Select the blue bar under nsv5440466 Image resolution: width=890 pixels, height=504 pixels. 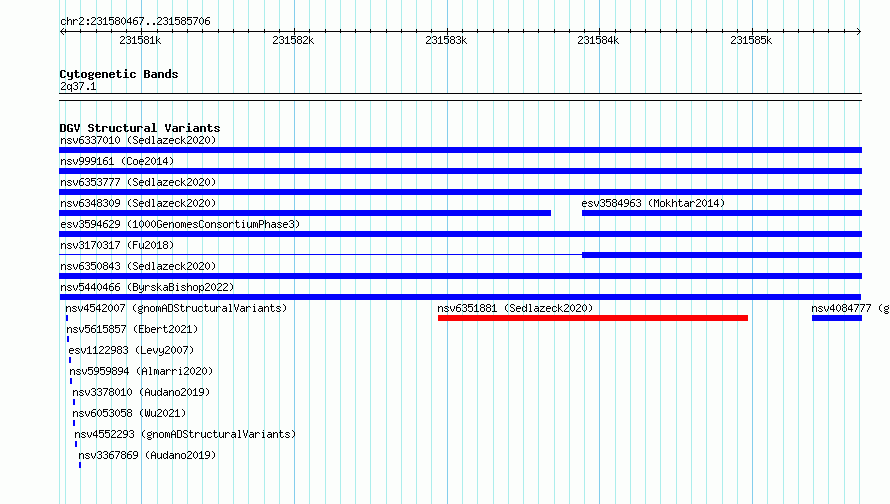click(460, 297)
